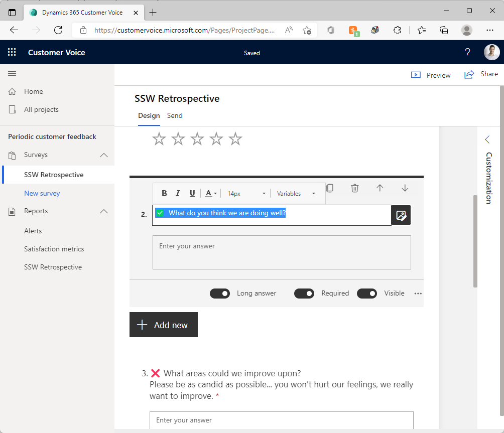504x433 pixels.
Task: Select Satisfaction metrics in sidebar
Action: point(54,249)
